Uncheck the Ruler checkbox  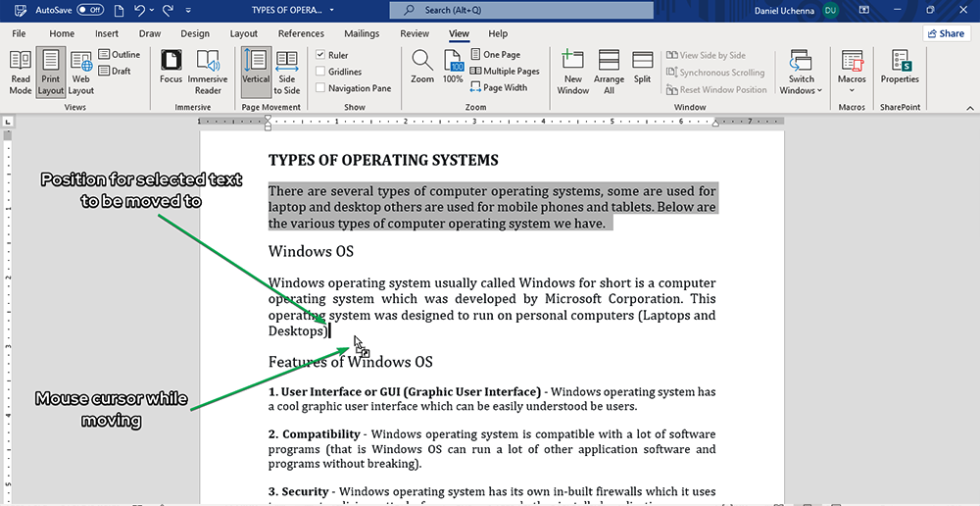pos(320,55)
